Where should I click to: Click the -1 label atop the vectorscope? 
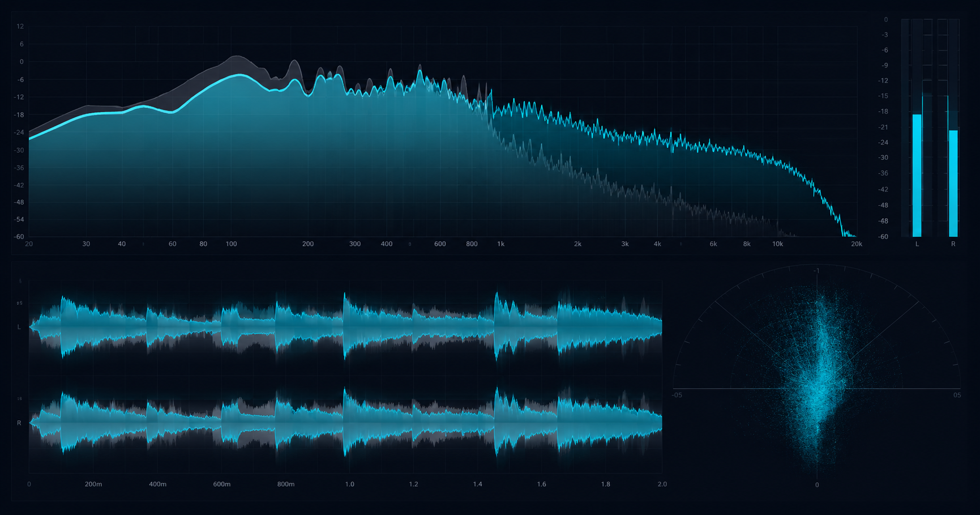tap(816, 271)
